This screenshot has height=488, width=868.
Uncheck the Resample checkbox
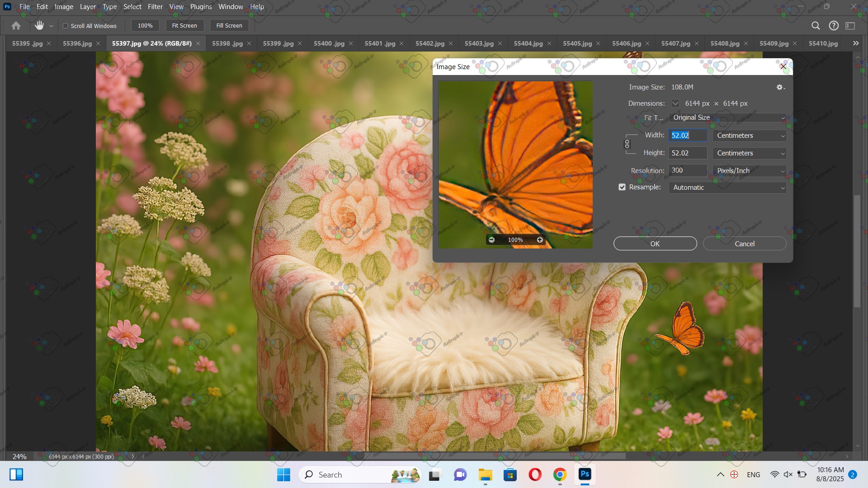[x=622, y=187]
